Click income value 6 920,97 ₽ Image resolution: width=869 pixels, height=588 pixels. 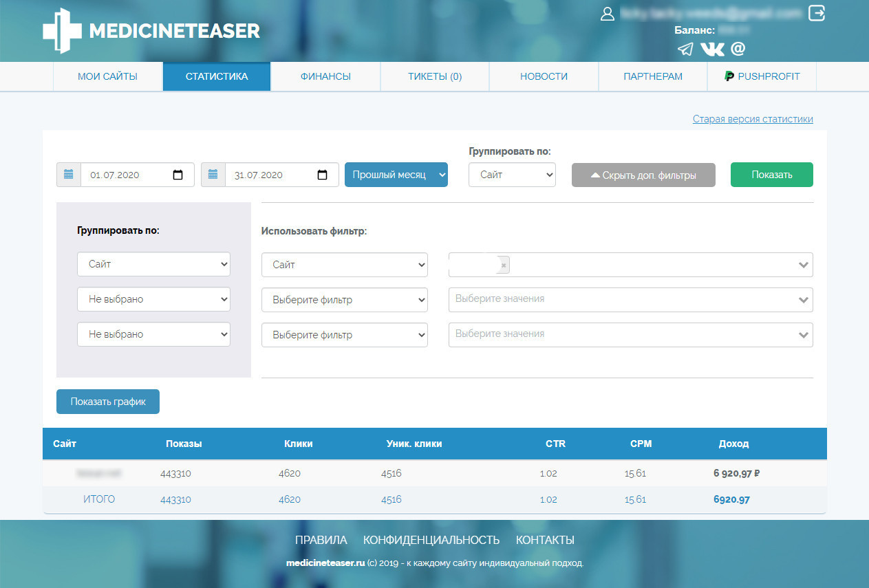[x=736, y=473]
